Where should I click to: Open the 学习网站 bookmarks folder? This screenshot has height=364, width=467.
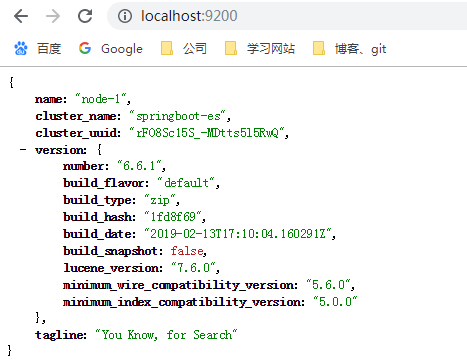point(260,49)
